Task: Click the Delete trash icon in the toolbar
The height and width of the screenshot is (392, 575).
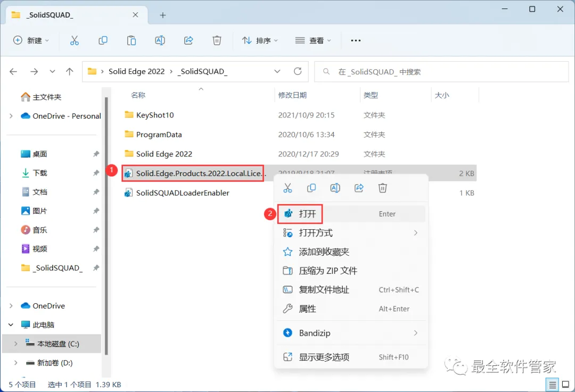Action: tap(217, 40)
